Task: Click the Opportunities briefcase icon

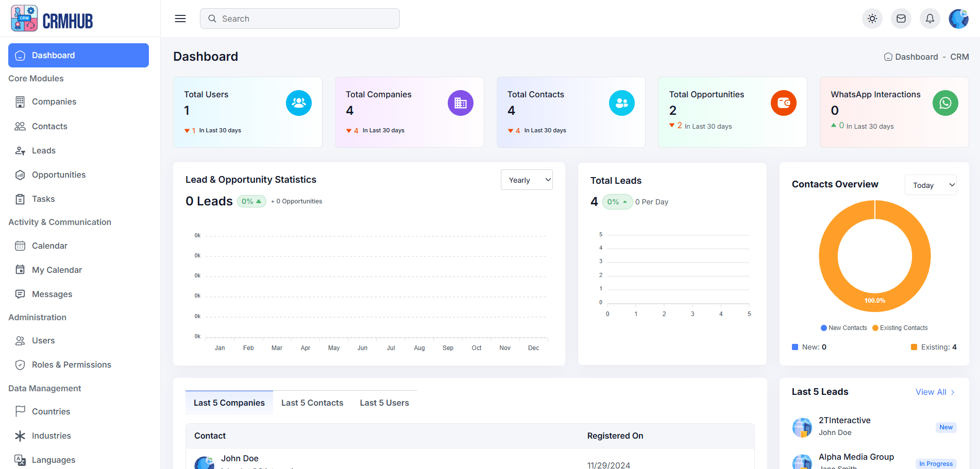Action: tap(20, 175)
